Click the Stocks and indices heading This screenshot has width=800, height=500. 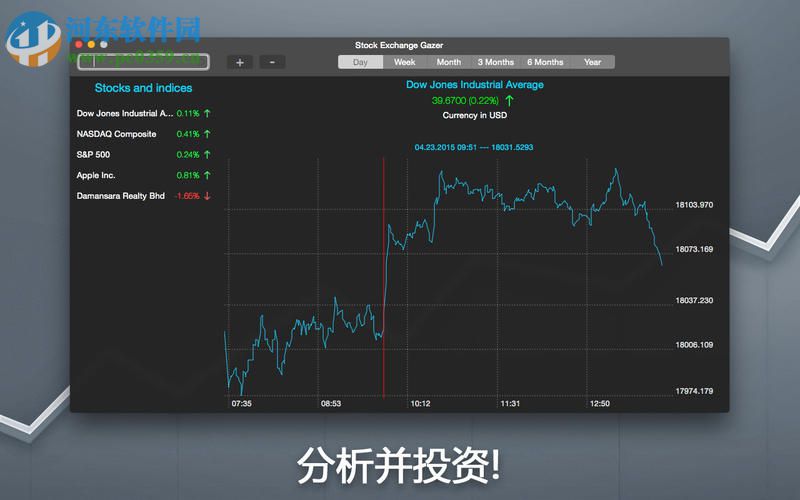(143, 88)
